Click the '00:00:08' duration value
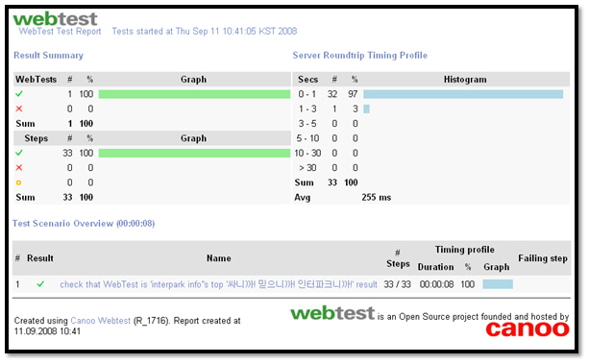 [436, 284]
